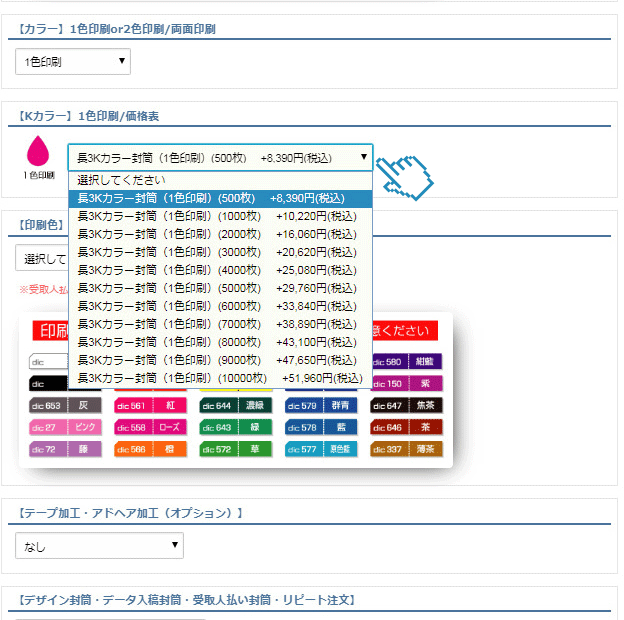Click the pink ink drop 1色印刷 icon
Image resolution: width=624 pixels, height=620 pixels.
[38, 157]
